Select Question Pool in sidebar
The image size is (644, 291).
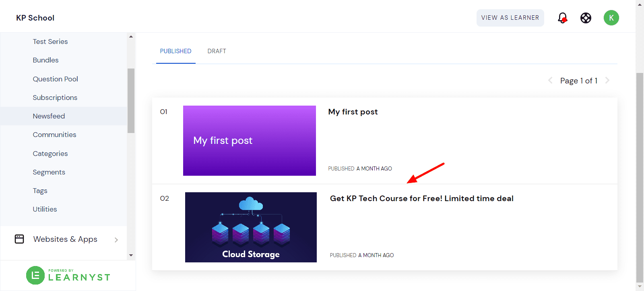pyautogui.click(x=55, y=79)
